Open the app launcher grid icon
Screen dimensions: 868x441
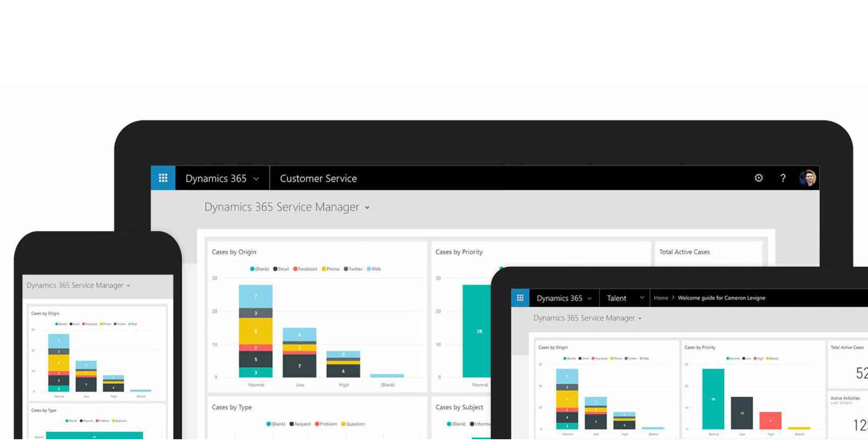(x=163, y=178)
